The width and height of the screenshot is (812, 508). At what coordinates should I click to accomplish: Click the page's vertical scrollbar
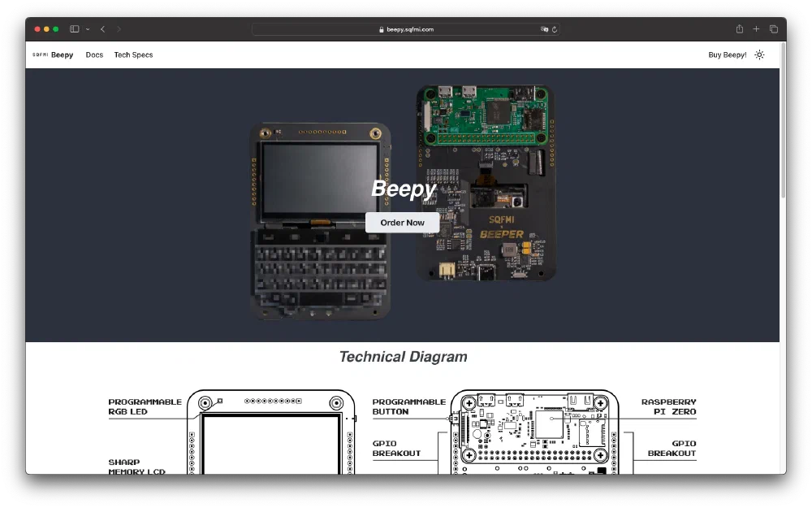point(783,122)
